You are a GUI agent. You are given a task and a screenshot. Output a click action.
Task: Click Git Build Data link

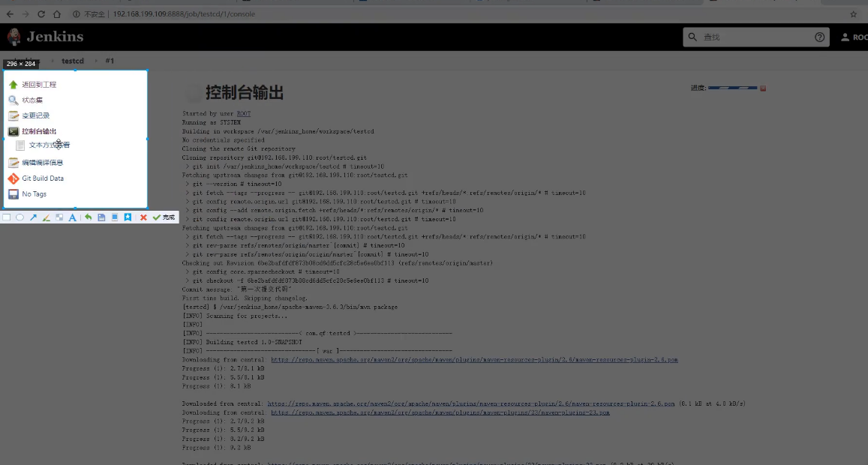pyautogui.click(x=43, y=178)
